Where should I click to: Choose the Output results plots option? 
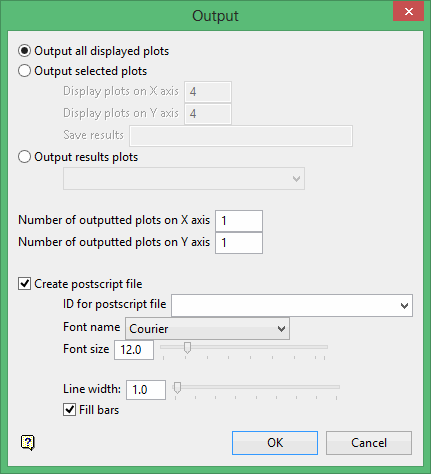(x=25, y=157)
